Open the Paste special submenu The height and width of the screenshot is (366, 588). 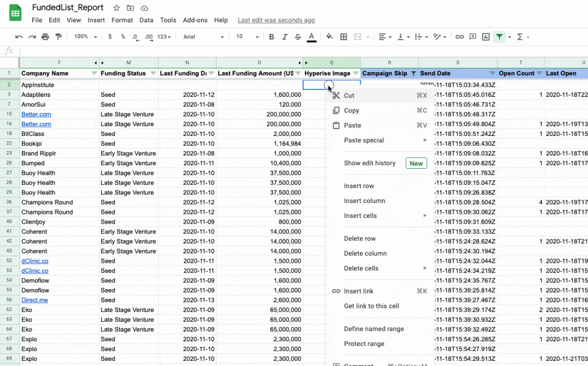click(x=380, y=141)
